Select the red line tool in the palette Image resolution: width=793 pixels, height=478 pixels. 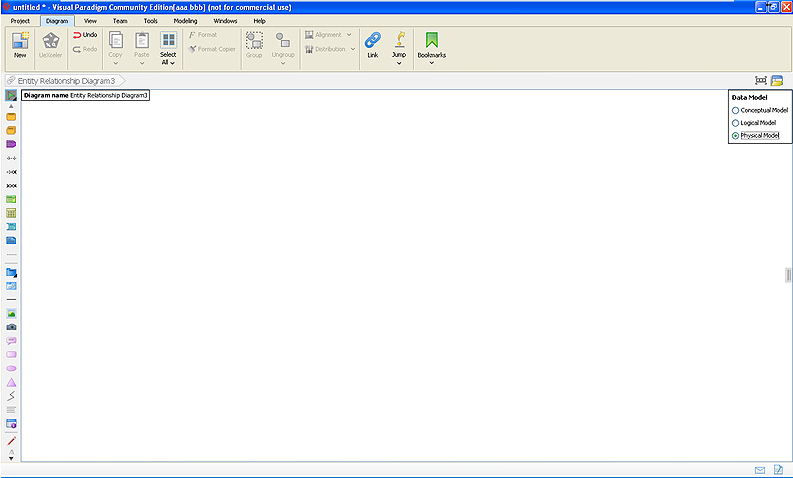point(11,440)
